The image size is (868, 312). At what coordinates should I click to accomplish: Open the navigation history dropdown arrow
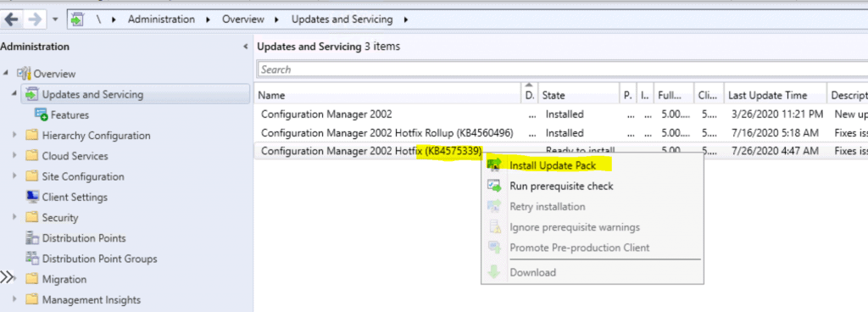click(55, 19)
